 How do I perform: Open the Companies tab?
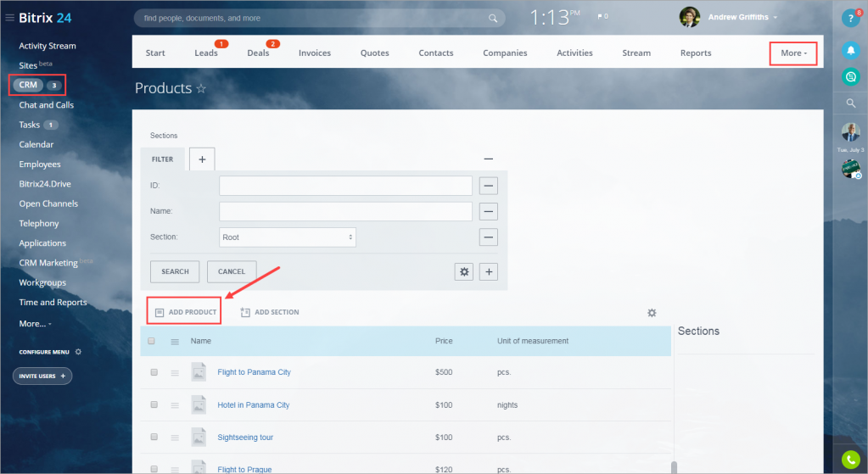click(505, 53)
